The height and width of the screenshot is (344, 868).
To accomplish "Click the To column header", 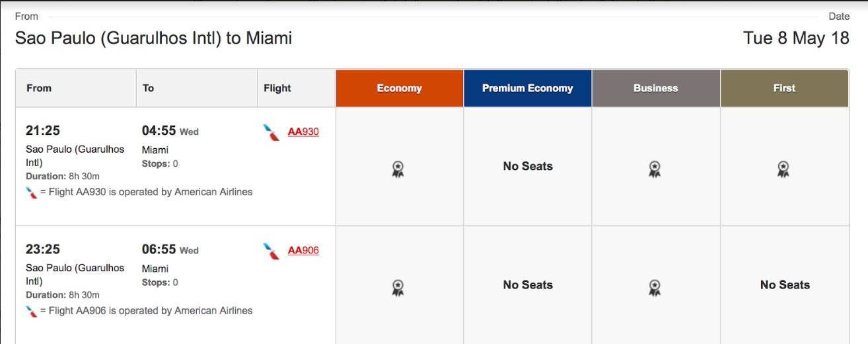I will pyautogui.click(x=197, y=88).
